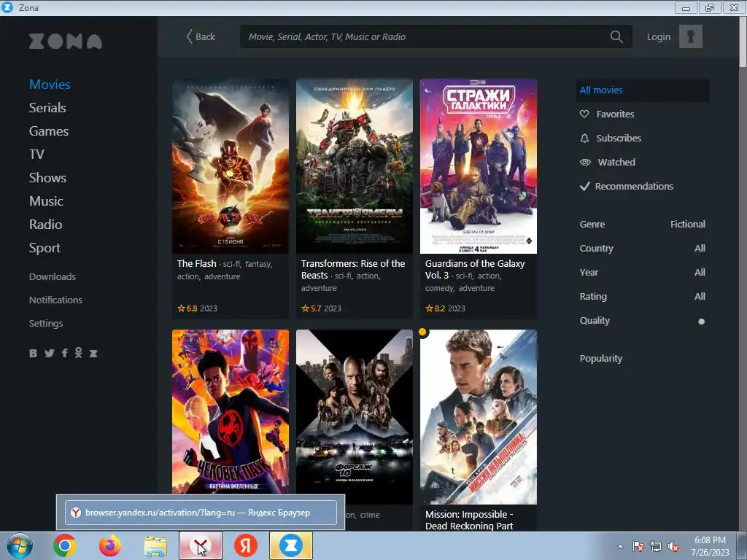The image size is (747, 560).
Task: Open The Flash movie poster
Action: click(230, 166)
